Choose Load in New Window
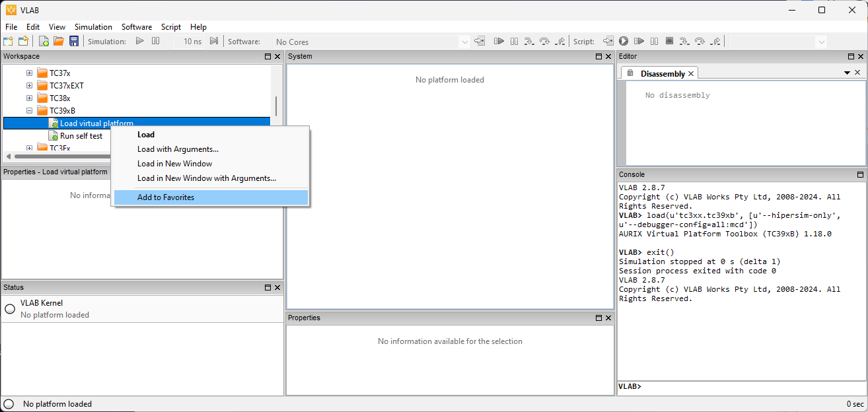Viewport: 868px width, 412px height. click(211, 164)
